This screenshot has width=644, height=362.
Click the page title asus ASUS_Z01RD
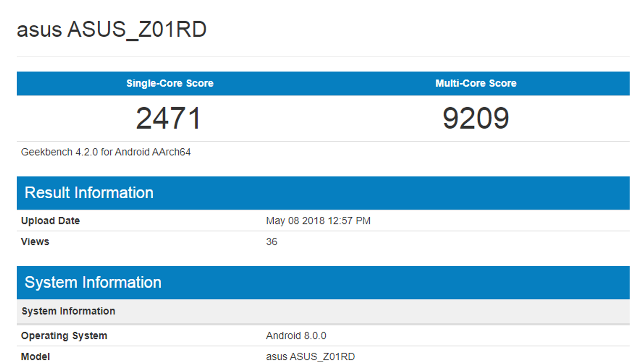point(111,29)
